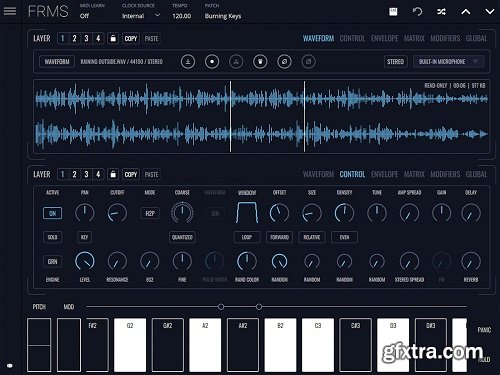The height and width of the screenshot is (375, 500).
Task: Adjust the Tune knob
Action: coord(377,213)
